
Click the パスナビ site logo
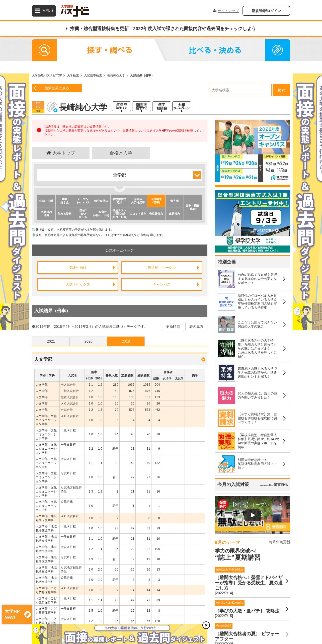click(75, 11)
